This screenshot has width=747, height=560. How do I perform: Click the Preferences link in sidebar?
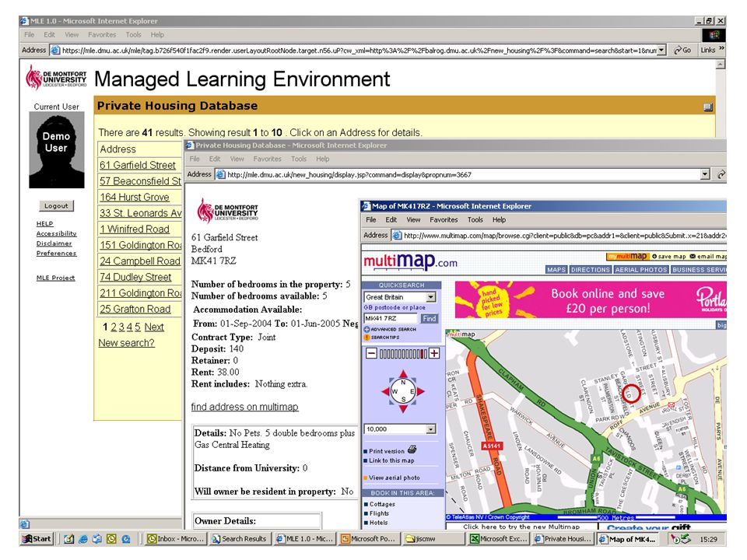tap(56, 253)
